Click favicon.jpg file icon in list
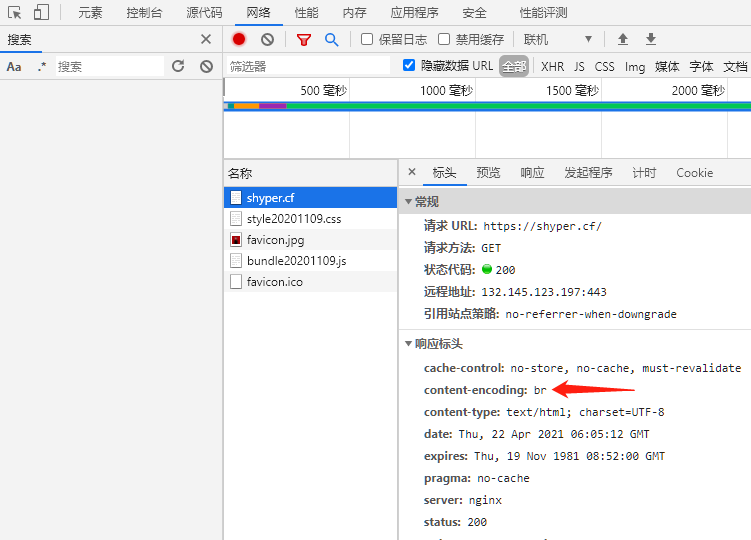Screen dimensions: 751x540 (x=236, y=240)
